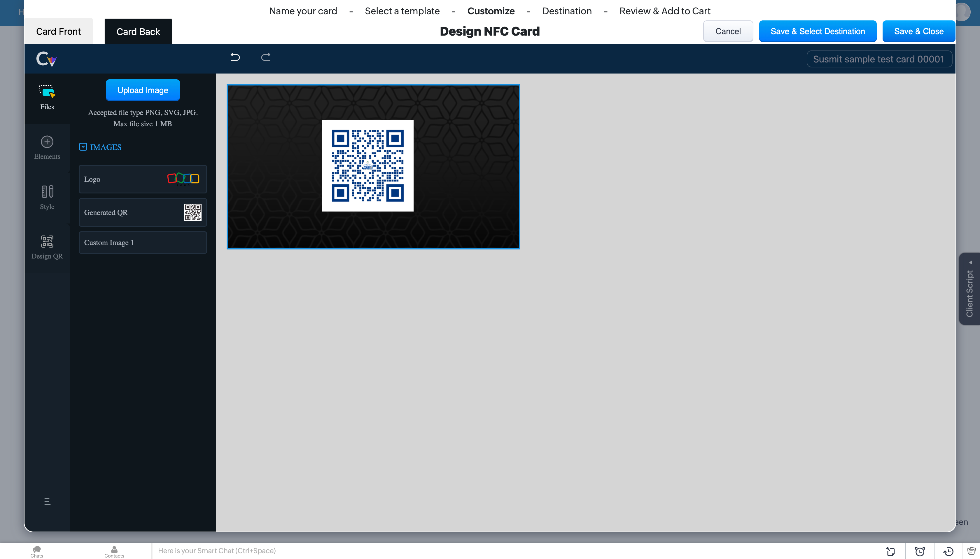Click the card name input field
980x559 pixels.
[879, 59]
